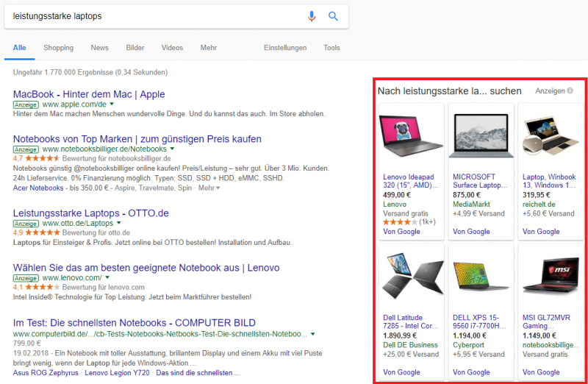This screenshot has width=588, height=384.
Task: Click Von Google under the Cyberport card
Action: coord(471,372)
